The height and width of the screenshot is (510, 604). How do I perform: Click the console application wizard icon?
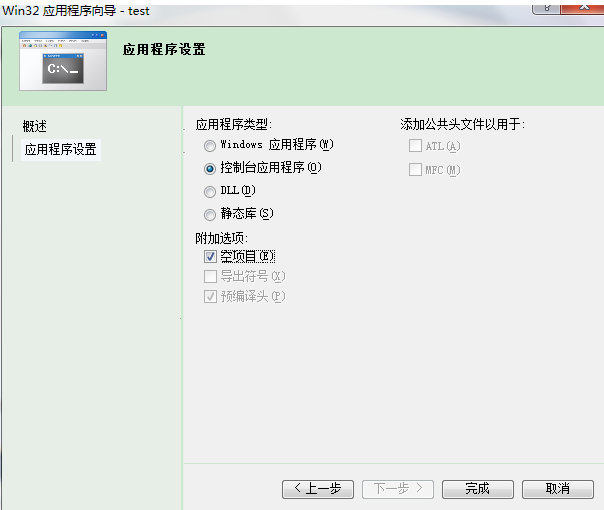tap(63, 61)
